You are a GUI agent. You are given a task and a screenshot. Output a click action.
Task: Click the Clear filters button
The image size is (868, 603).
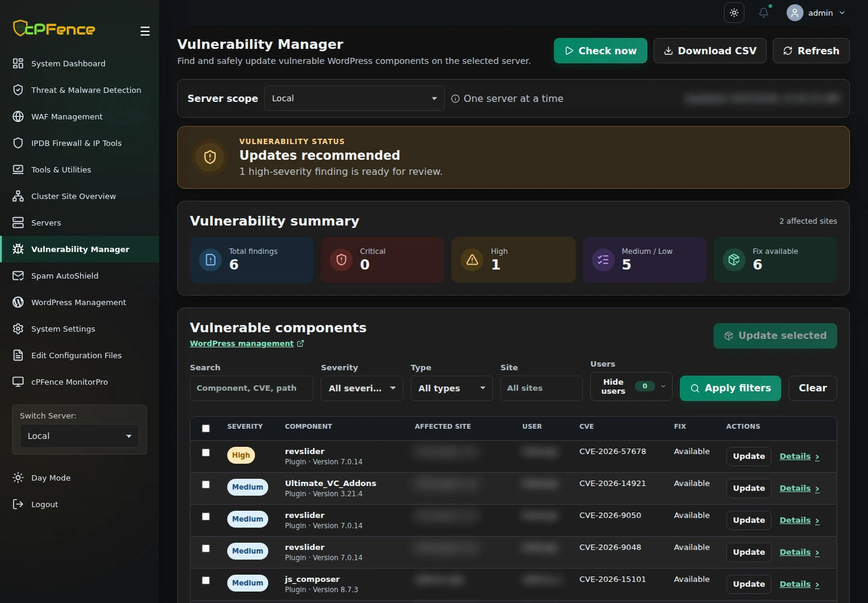813,388
